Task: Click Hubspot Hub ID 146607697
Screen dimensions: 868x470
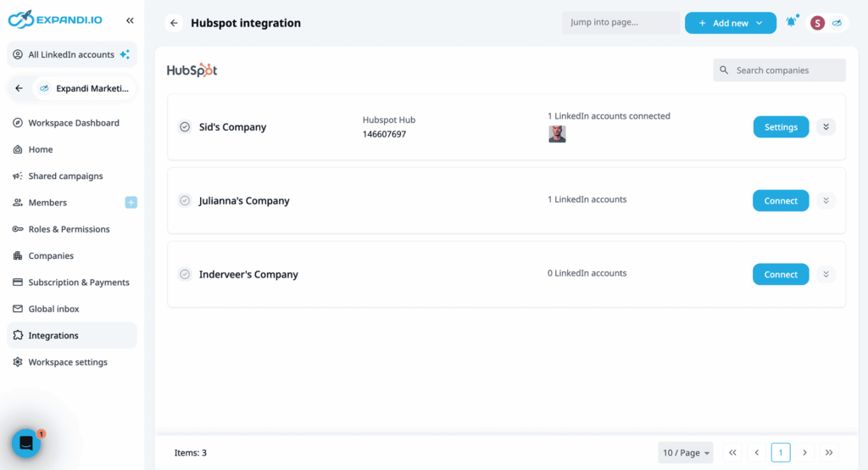Action: 384,134
